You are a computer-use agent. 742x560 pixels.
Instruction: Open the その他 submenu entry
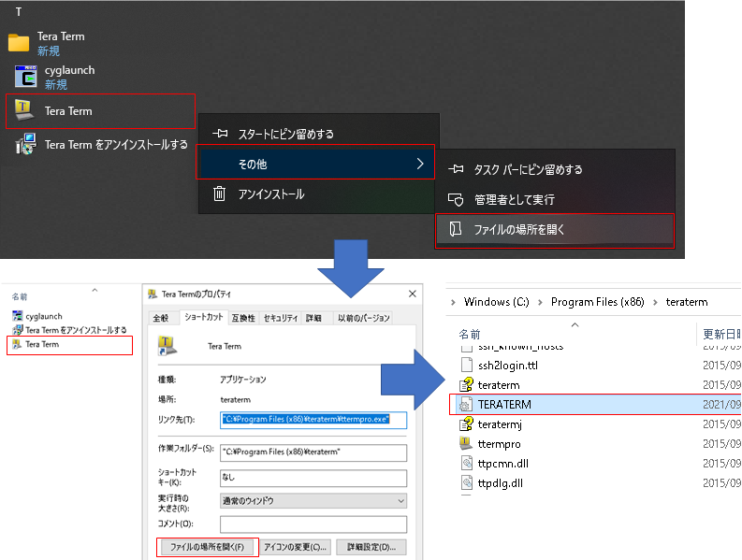click(x=315, y=163)
